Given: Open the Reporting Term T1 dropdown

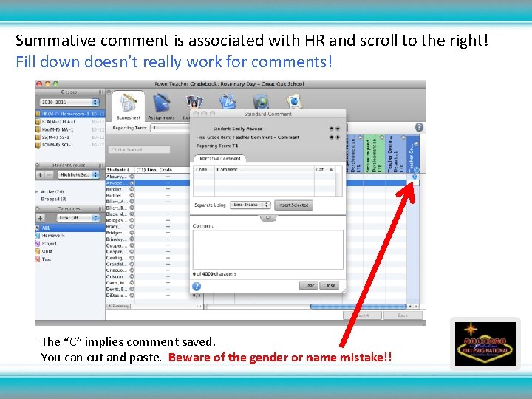Looking at the screenshot, I should [x=171, y=128].
